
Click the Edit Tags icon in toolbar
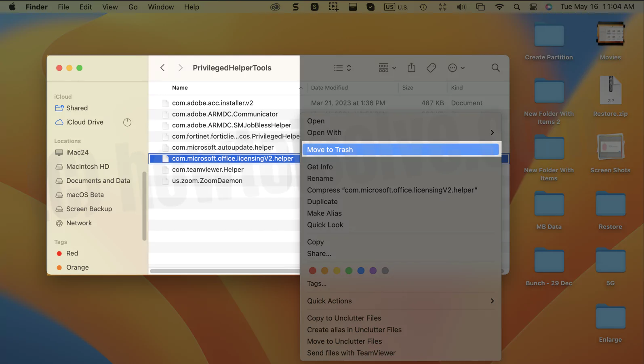point(431,68)
